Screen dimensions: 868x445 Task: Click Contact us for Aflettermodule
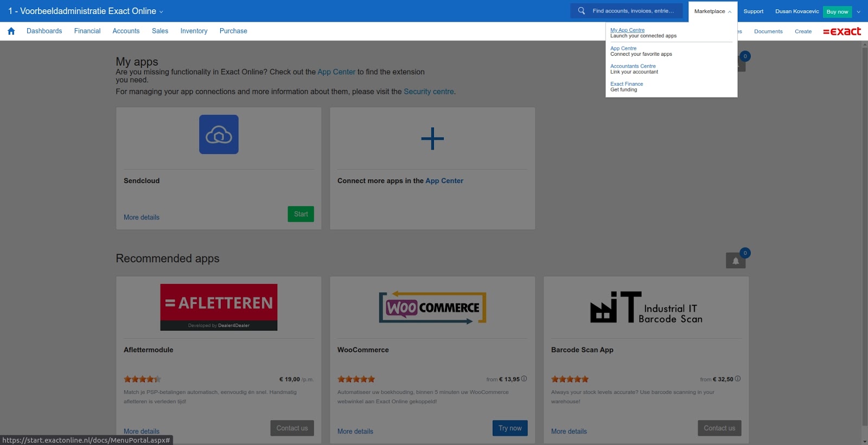click(292, 428)
